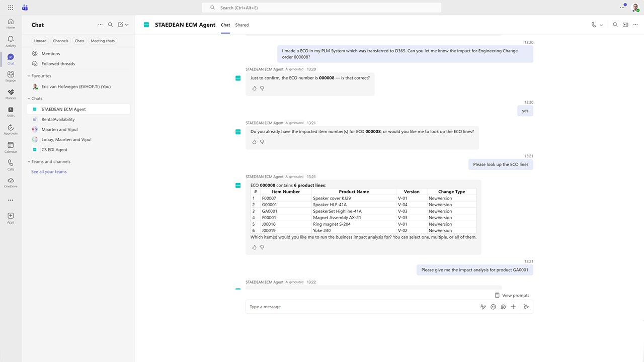Open Loop components icon in compose box
Screen dimensions: 644x362
point(503,307)
